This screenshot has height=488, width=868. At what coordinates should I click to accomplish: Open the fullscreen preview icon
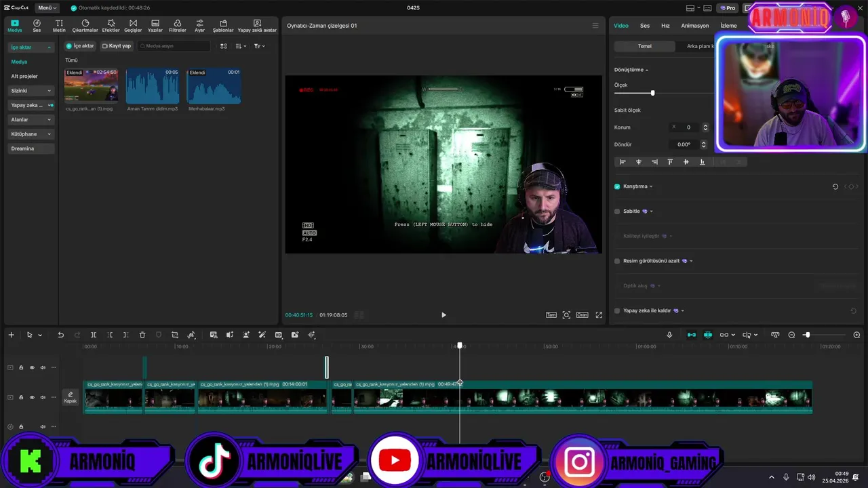point(599,315)
